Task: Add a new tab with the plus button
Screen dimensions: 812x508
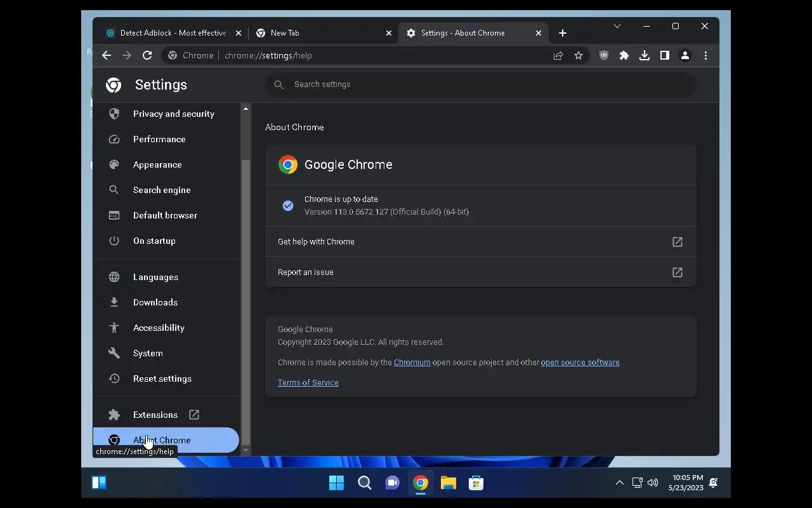Action: [563, 33]
